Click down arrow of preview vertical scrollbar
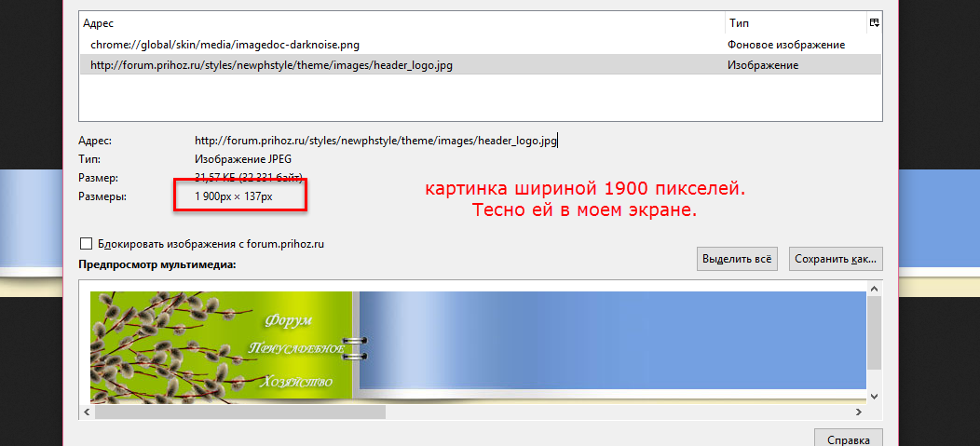 click(x=874, y=398)
